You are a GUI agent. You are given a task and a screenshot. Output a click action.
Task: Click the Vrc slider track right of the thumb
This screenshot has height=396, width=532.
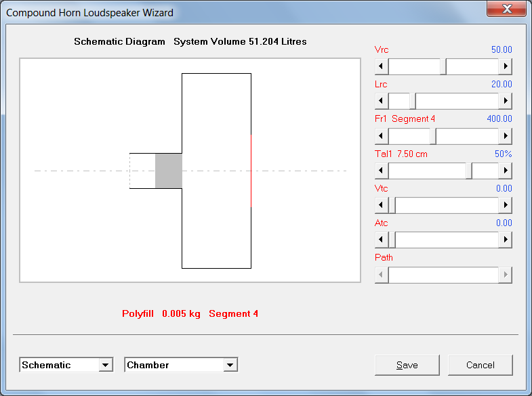click(x=472, y=66)
